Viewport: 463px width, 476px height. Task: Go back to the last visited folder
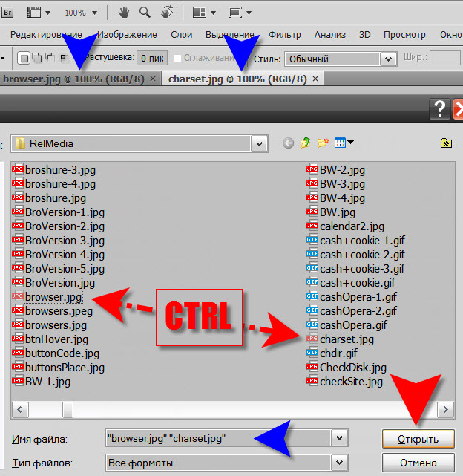click(288, 143)
